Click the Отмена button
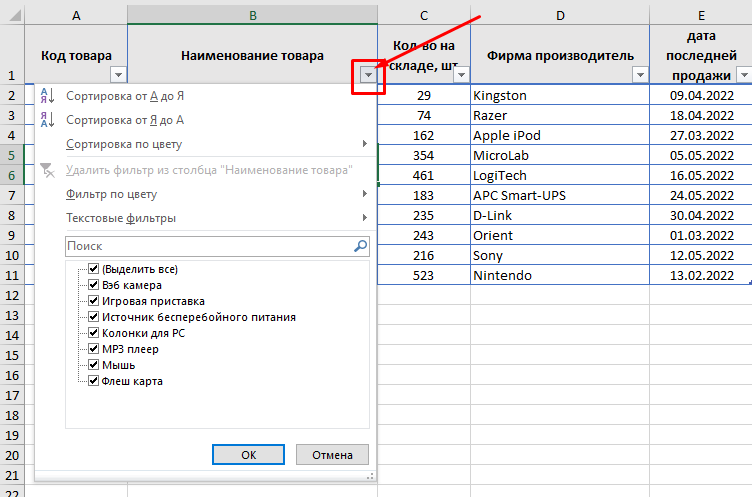This screenshot has width=752, height=497. coord(332,454)
